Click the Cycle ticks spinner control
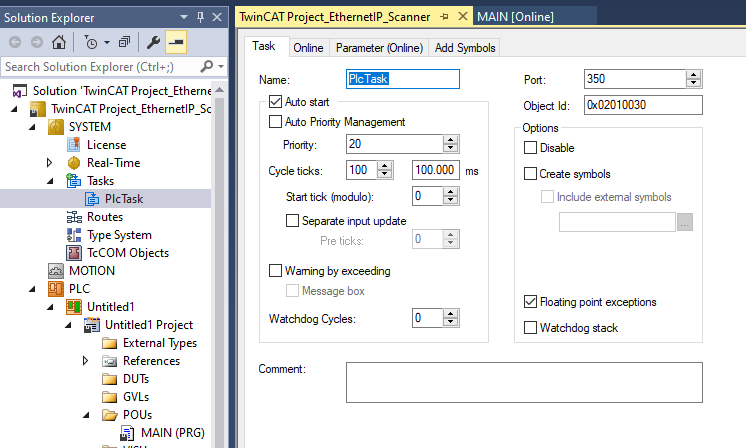The width and height of the screenshot is (746, 448). click(384, 170)
